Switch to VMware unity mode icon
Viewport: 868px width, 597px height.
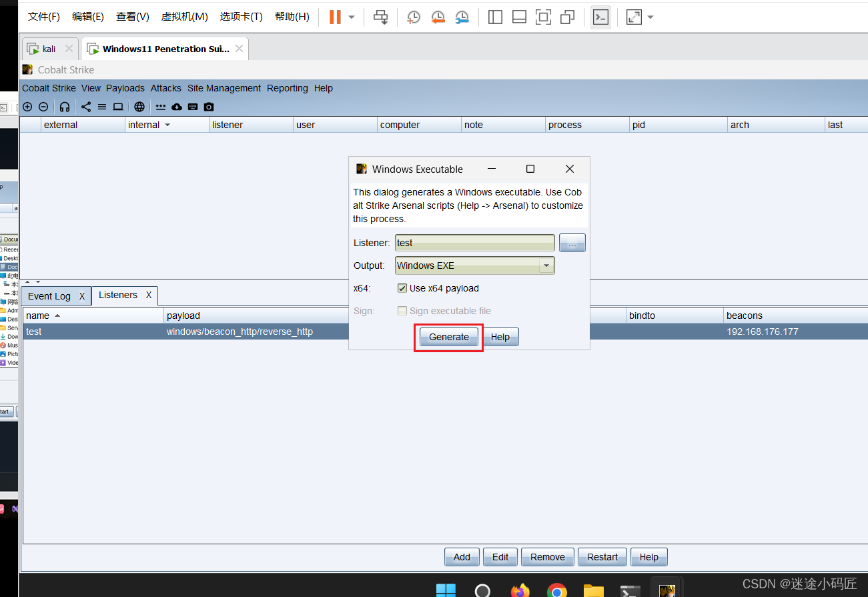coord(568,17)
